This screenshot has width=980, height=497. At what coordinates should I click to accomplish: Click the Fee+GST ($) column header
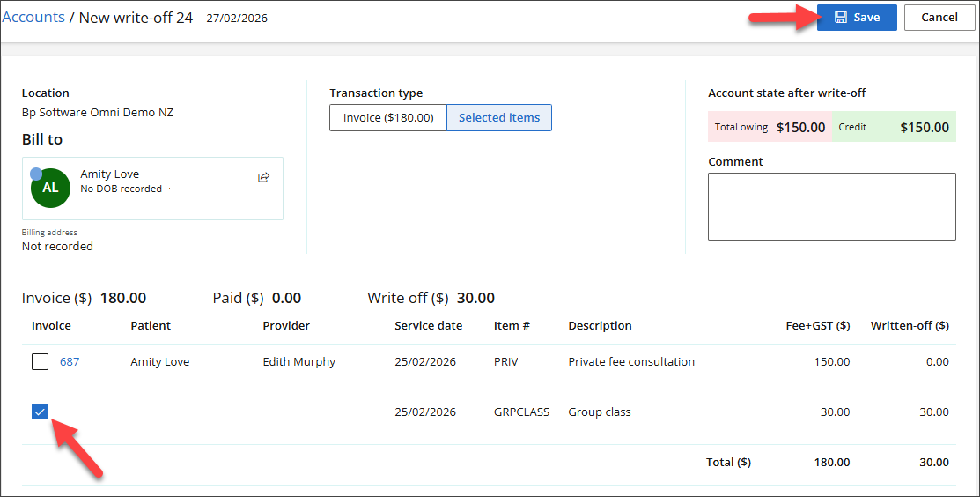pyautogui.click(x=818, y=325)
